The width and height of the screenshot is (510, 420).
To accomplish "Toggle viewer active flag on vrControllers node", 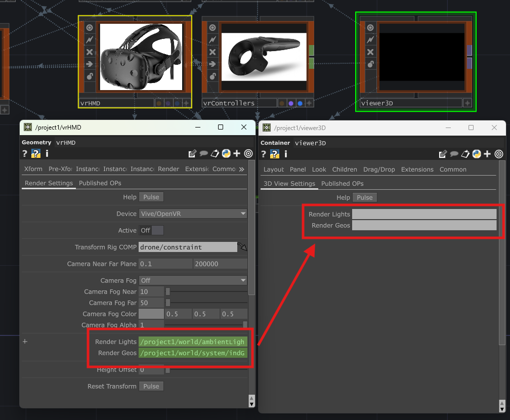I will [x=212, y=28].
